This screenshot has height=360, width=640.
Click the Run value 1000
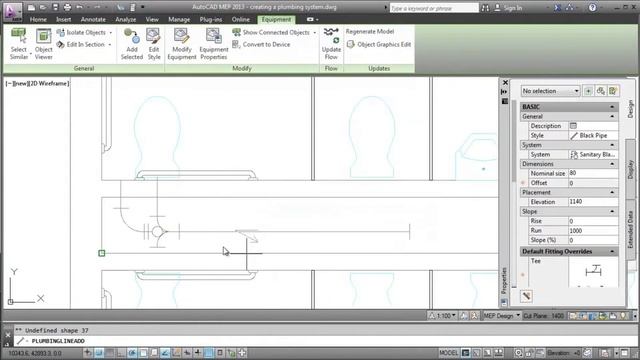(x=593, y=231)
